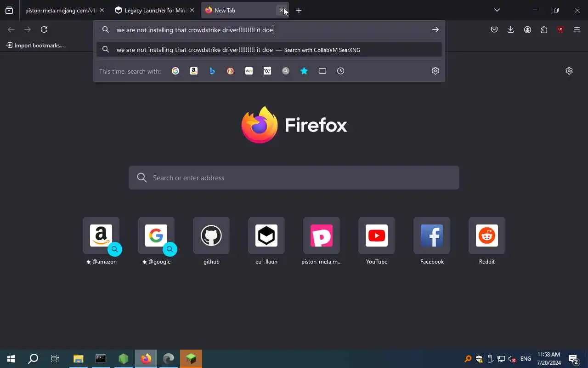
Task: Search this time with Amazon
Action: pyautogui.click(x=194, y=71)
